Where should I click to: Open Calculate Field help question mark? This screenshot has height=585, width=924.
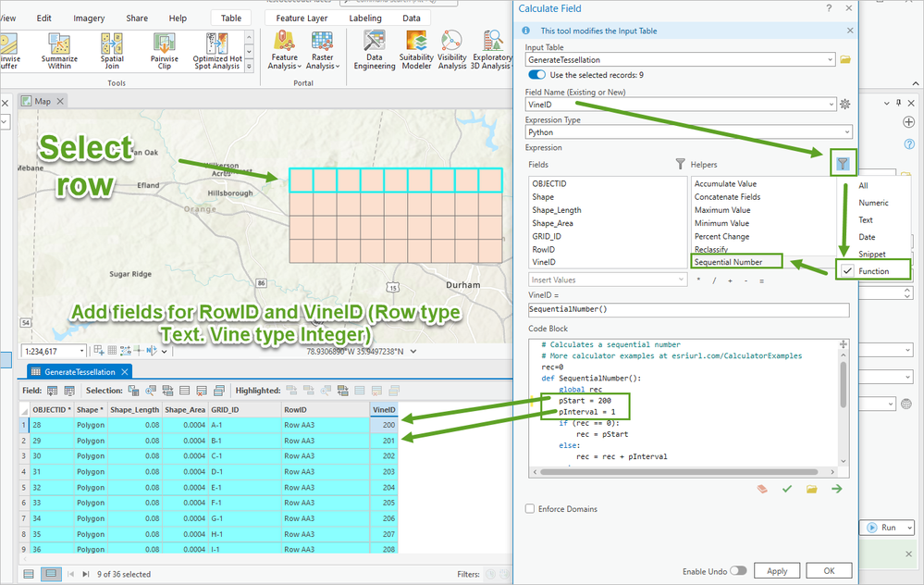click(x=829, y=8)
